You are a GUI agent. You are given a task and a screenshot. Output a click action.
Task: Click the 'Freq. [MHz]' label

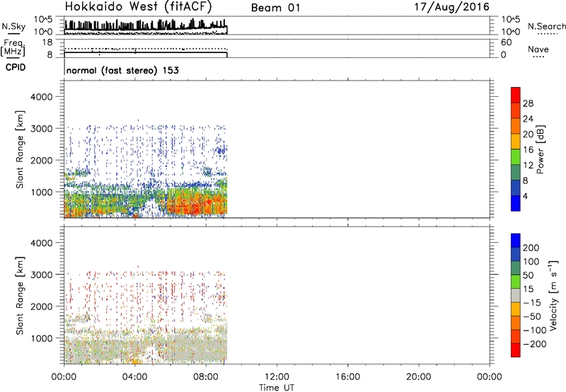tap(13, 47)
